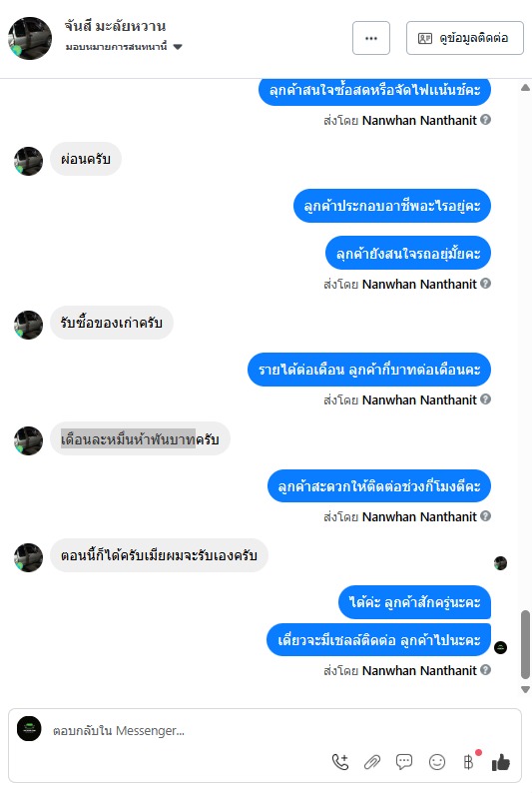The image size is (532, 793).
Task: Click the scrollbar down arrow
Action: 525,689
